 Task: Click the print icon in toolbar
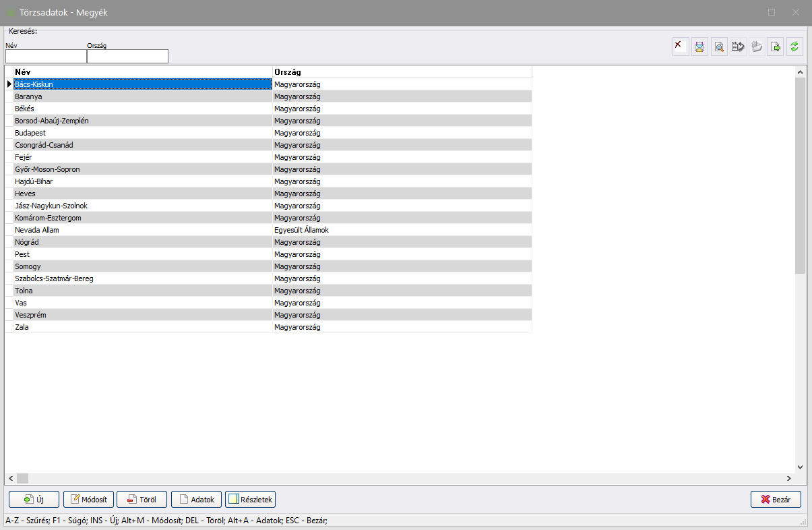pos(699,47)
